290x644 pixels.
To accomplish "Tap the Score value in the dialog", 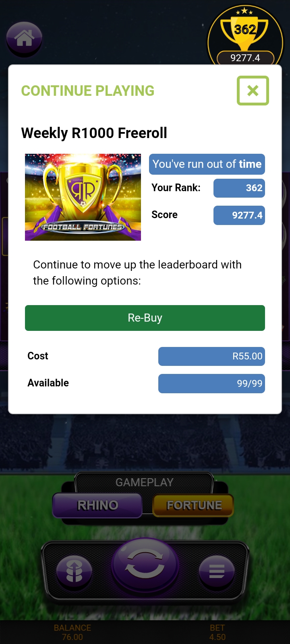I will 239,215.
